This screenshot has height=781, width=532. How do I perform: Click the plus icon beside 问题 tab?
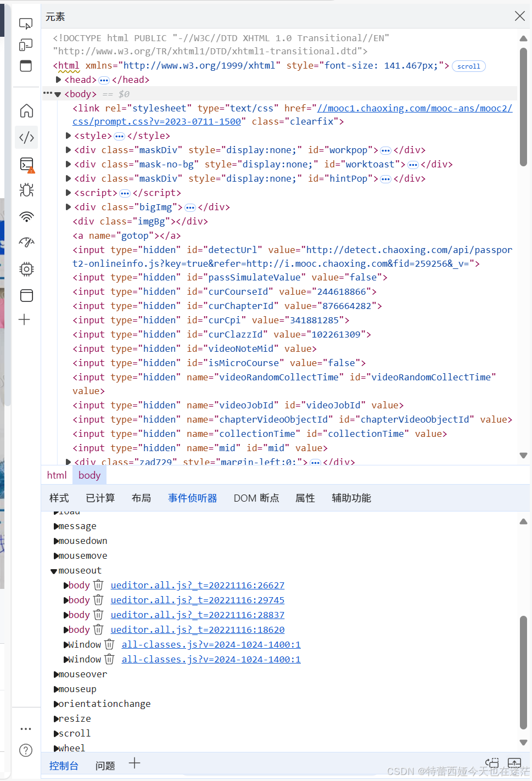(135, 763)
